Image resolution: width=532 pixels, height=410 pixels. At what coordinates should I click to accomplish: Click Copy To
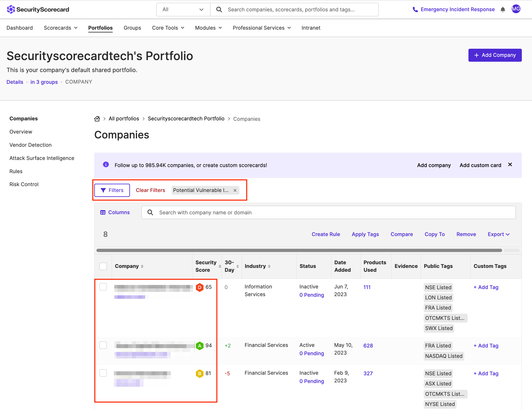[435, 234]
